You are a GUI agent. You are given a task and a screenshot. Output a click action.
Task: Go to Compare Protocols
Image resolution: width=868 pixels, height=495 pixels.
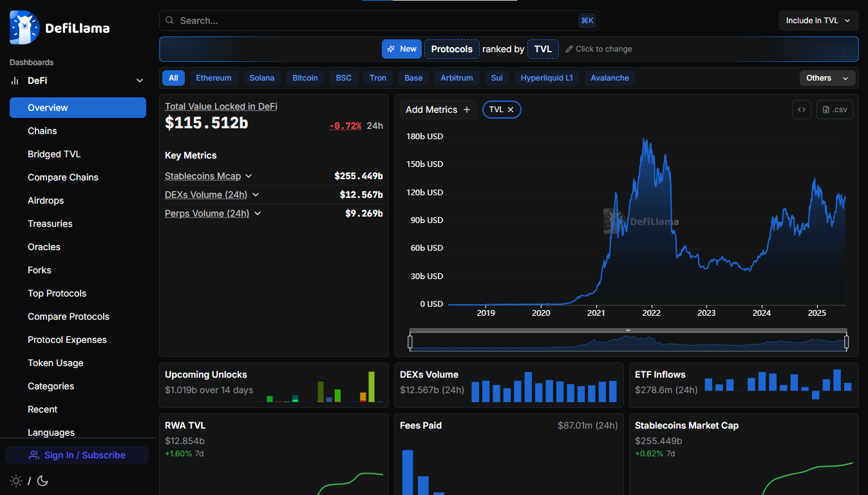(x=78, y=316)
